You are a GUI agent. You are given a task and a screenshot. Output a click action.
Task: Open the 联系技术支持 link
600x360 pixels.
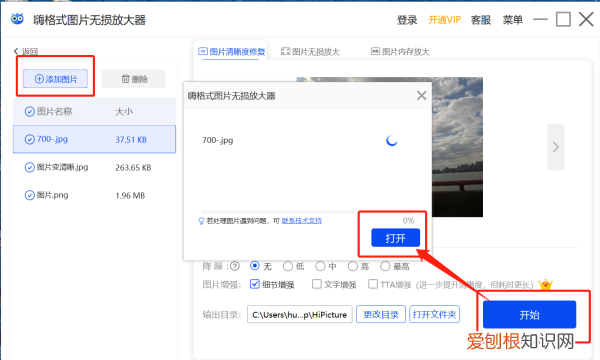[302, 221]
